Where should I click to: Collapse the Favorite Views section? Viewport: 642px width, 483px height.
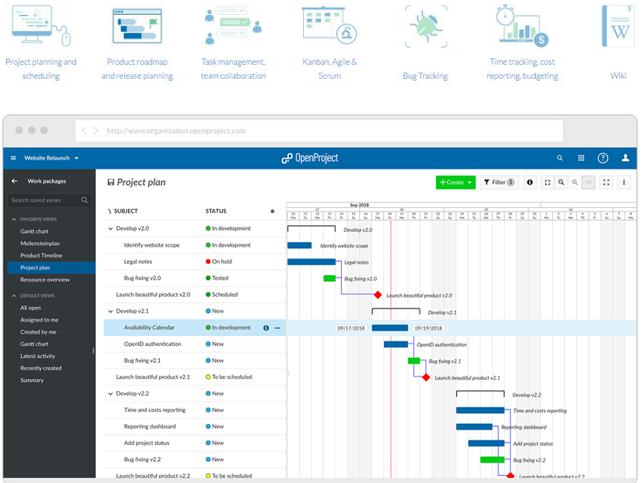[x=14, y=219]
